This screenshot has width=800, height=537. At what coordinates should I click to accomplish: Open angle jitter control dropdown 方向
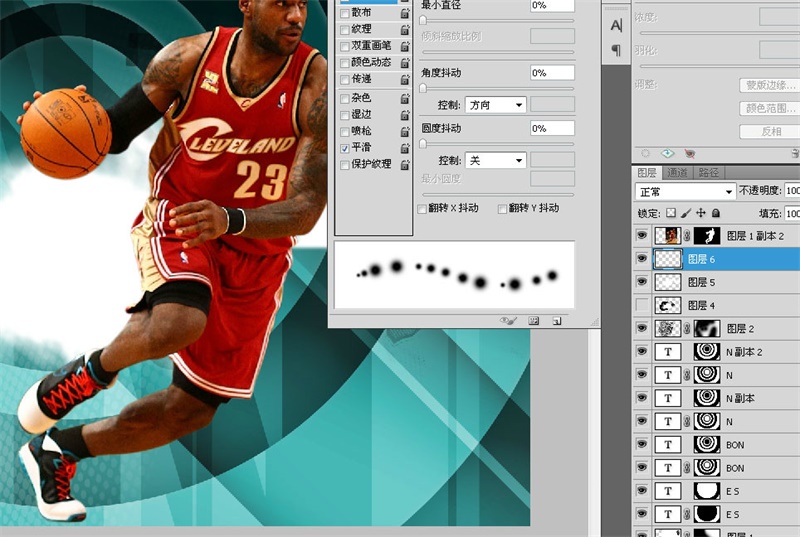[497, 105]
